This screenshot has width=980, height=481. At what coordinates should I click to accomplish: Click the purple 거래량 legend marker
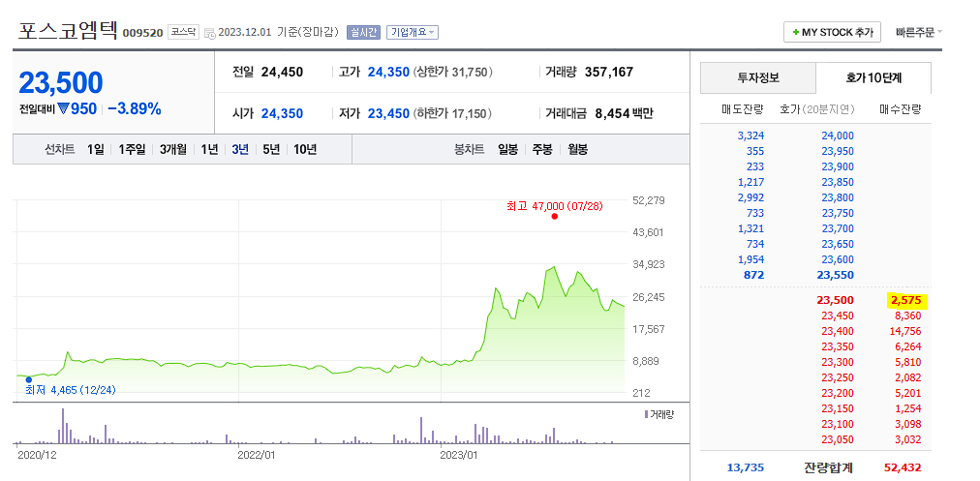[x=646, y=413]
